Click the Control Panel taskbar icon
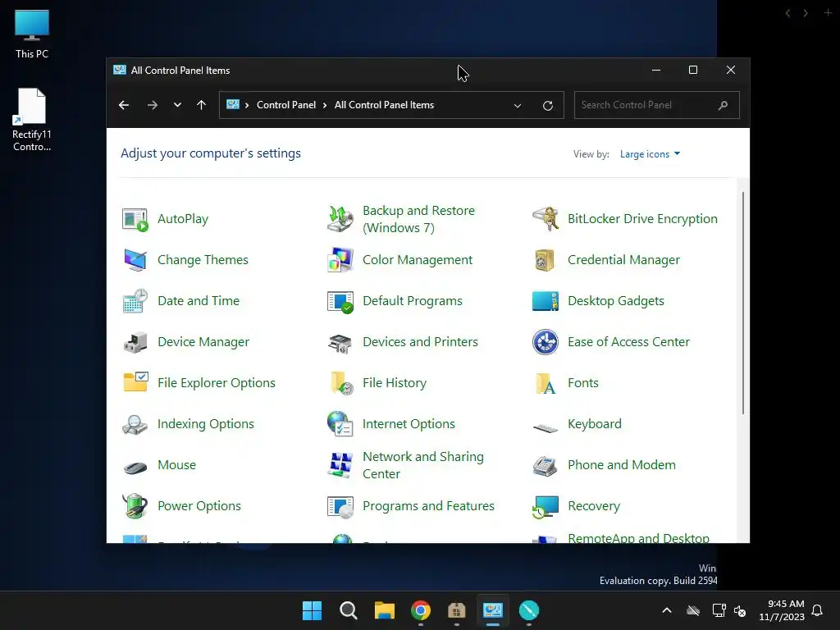Image resolution: width=840 pixels, height=630 pixels. coord(492,610)
